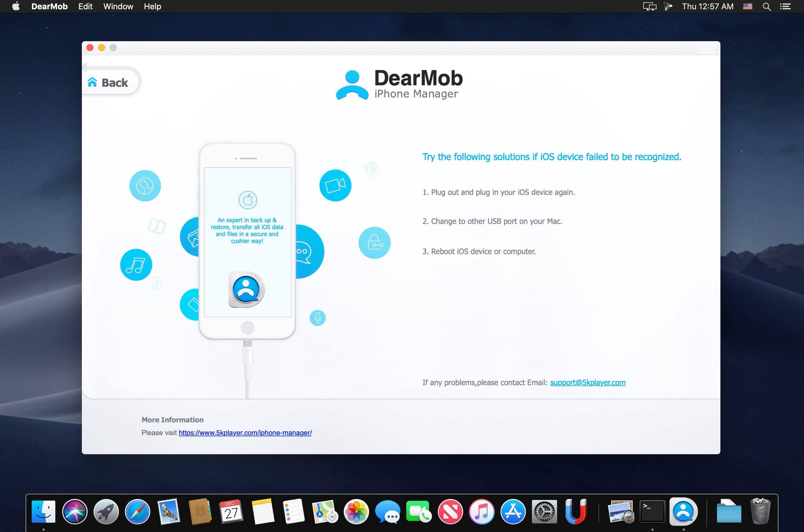Click the red magnet app Dock icon
Viewport: 804px width, 532px height.
point(576,511)
